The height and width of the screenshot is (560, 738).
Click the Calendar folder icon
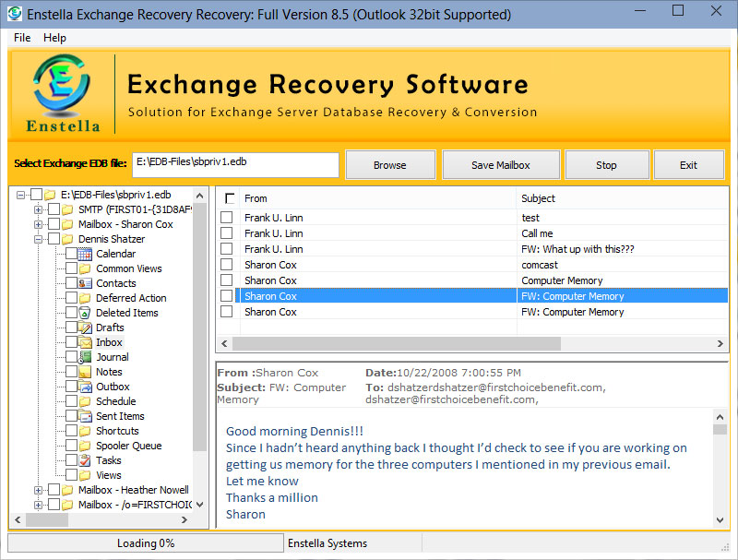click(x=85, y=254)
